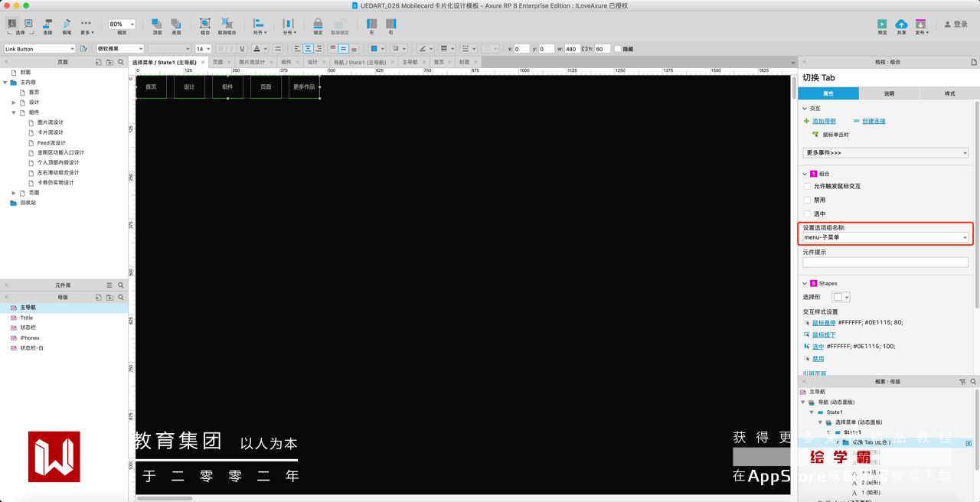Screen dimensions: 980x502
Task: Toggle the 隐藏 hidden checkbox
Action: point(618,49)
